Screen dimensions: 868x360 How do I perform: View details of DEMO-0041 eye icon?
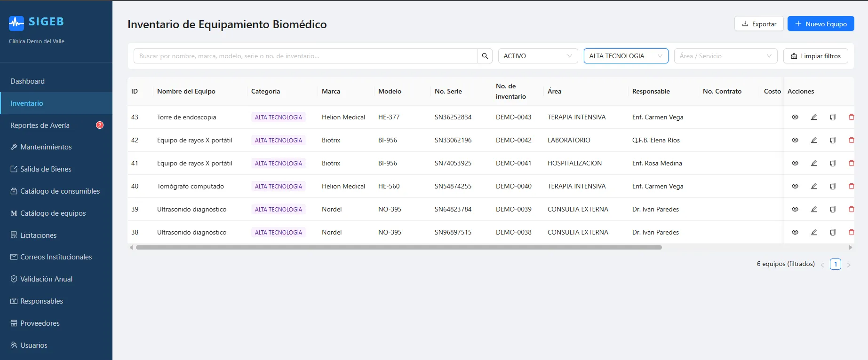tap(795, 163)
